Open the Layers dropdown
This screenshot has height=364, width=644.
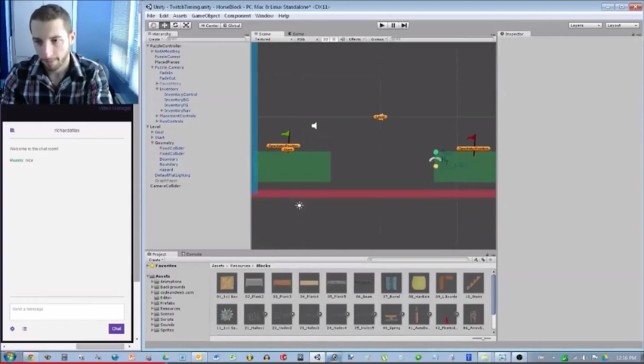[x=585, y=26]
